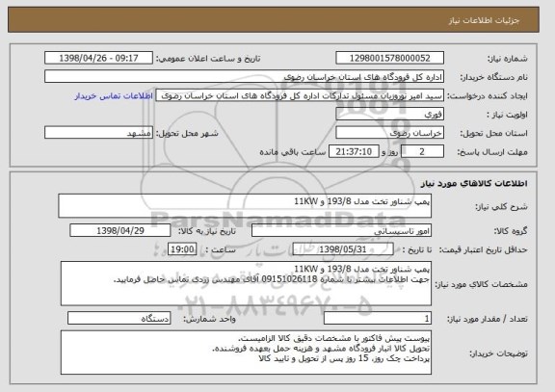This screenshot has width=555, height=392.
Task: Select the شماره نیاز field 1298001578000052
Action: click(389, 58)
